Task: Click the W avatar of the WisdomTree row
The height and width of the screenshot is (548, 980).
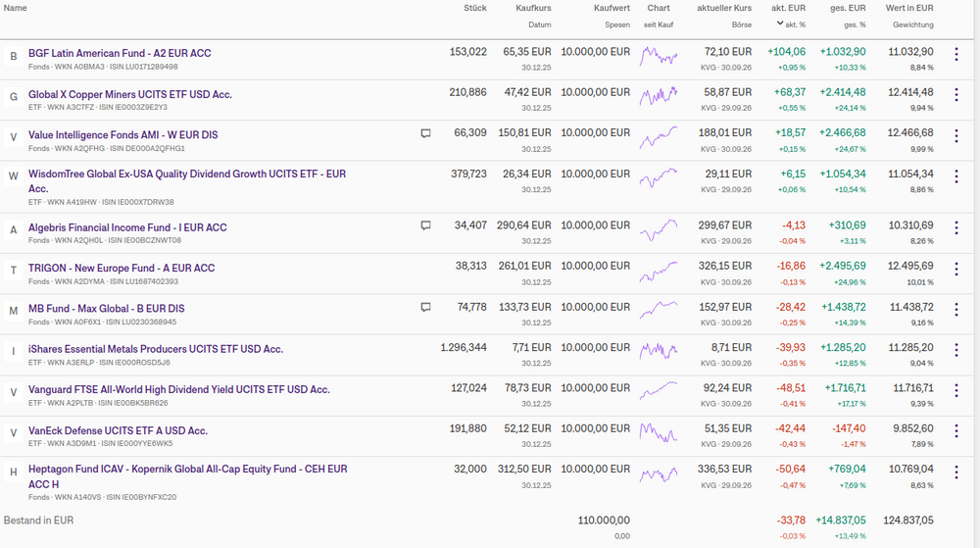Action: (x=13, y=176)
